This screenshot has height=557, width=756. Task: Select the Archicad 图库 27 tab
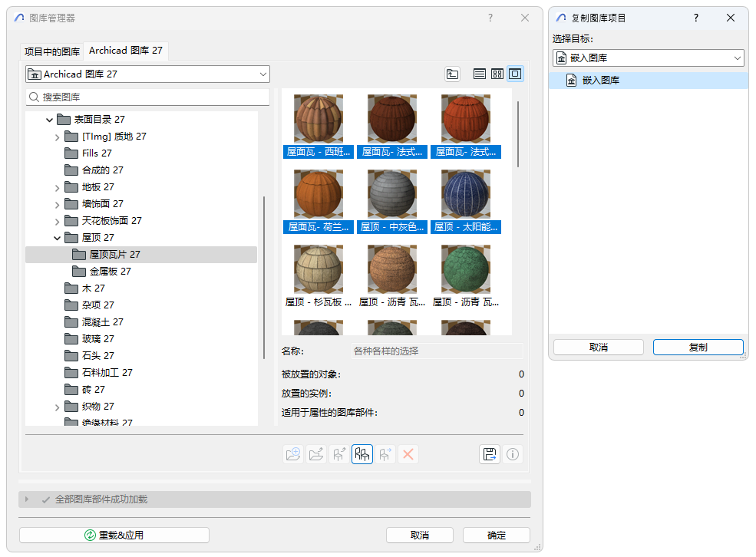pos(126,50)
